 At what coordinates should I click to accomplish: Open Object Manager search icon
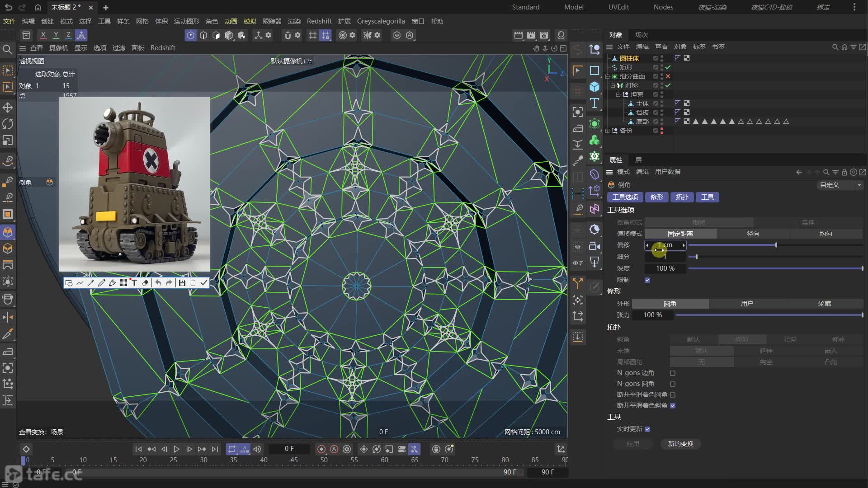coord(835,47)
